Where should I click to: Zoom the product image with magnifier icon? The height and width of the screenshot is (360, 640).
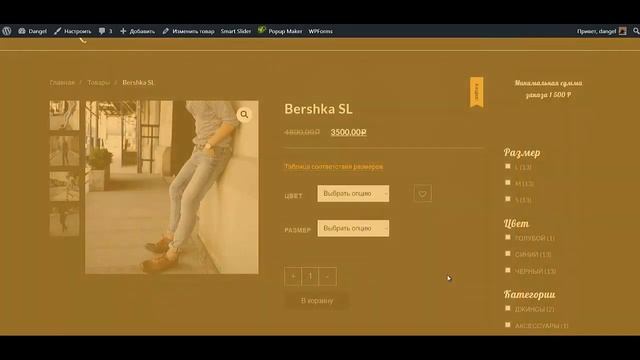coord(244,115)
